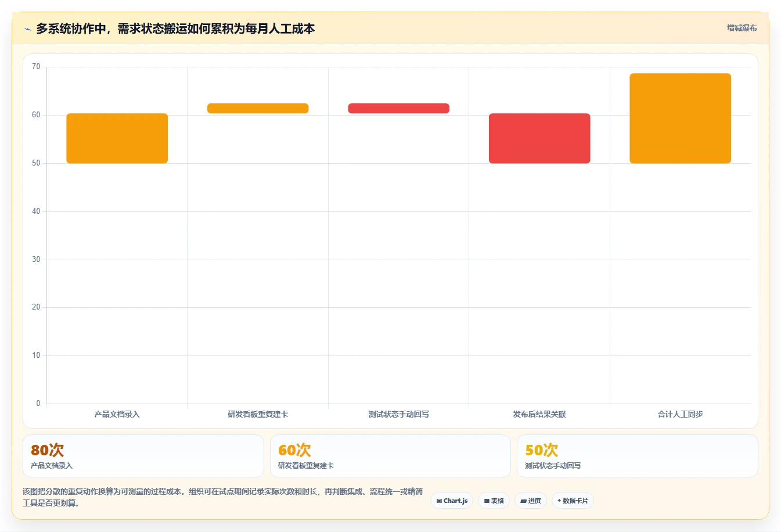Select the 表格 tag pill
This screenshot has height=532, width=781.
pyautogui.click(x=494, y=501)
